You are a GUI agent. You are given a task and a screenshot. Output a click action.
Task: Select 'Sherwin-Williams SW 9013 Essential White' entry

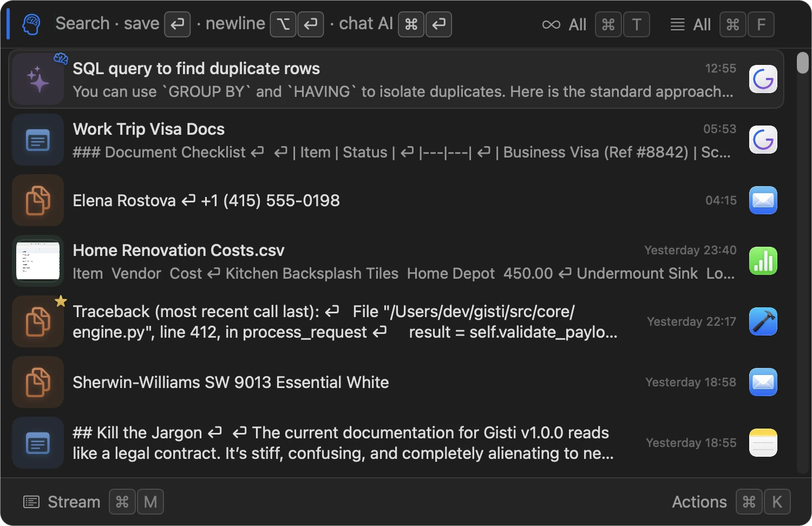[x=231, y=383]
